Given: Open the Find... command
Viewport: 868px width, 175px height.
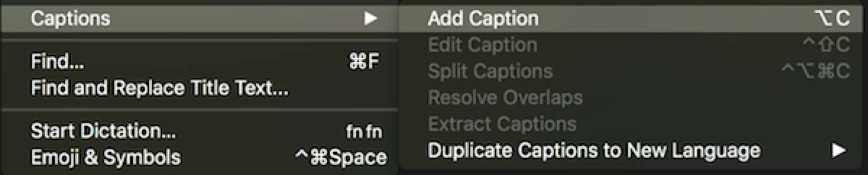Looking at the screenshot, I should pyautogui.click(x=58, y=62).
